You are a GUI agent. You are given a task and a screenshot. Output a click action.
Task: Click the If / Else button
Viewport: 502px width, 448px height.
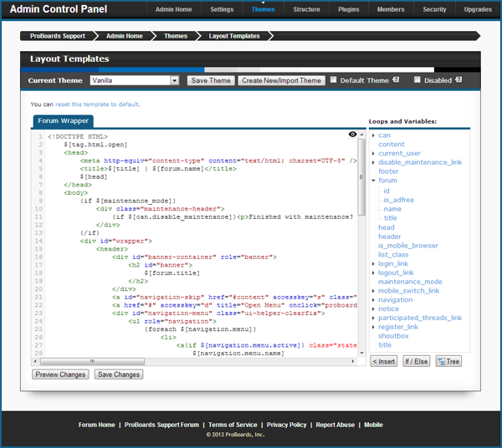417,361
